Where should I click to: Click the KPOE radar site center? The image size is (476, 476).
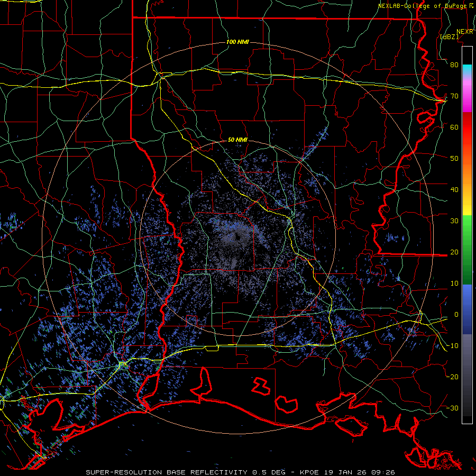(x=237, y=236)
